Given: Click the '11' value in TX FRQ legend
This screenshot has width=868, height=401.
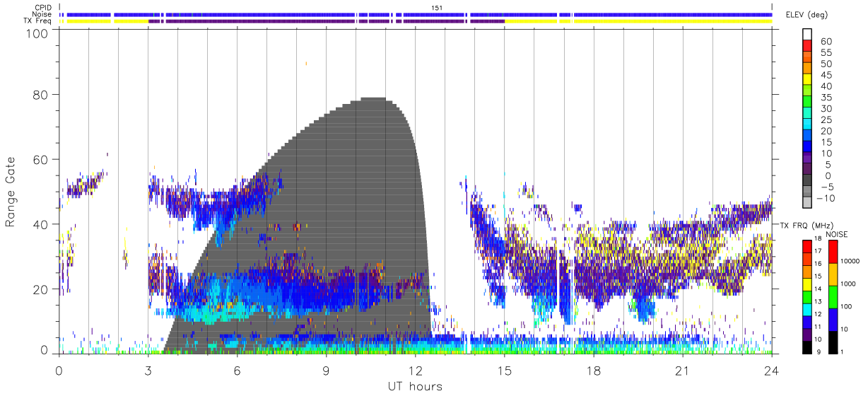Looking at the screenshot, I should pos(818,327).
